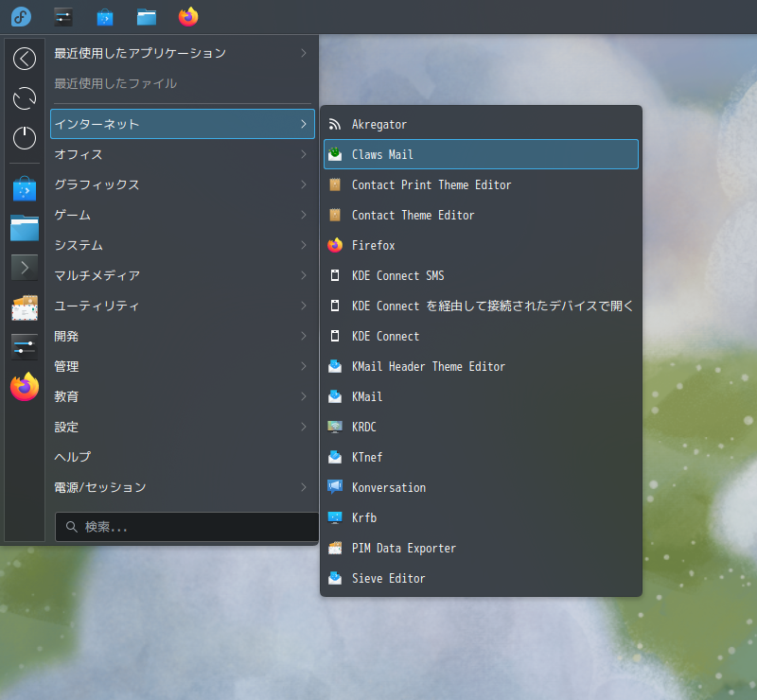Click the Claws Mail icon

tap(335, 154)
